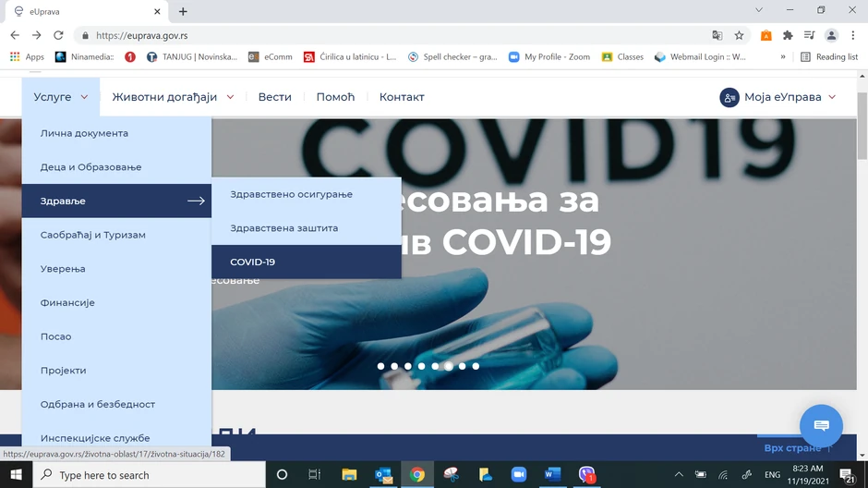Open the Windows Start menu
Image resolution: width=868 pixels, height=488 pixels.
click(x=16, y=475)
